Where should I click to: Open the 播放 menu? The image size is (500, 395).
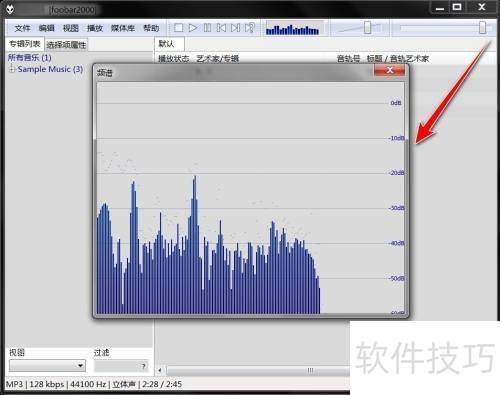(95, 28)
